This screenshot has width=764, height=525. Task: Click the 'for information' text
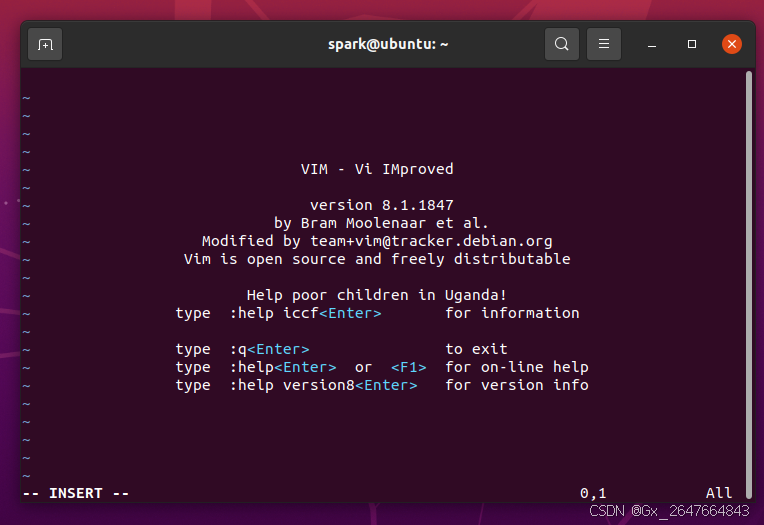coord(512,313)
